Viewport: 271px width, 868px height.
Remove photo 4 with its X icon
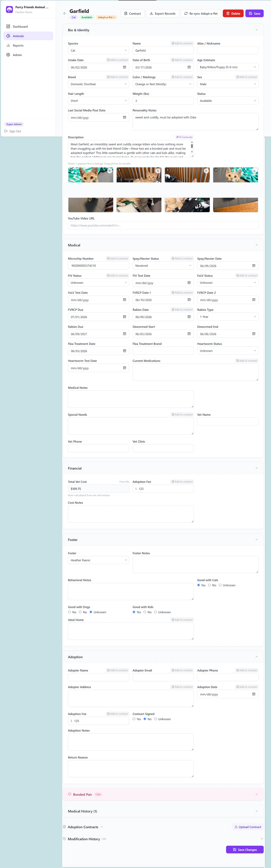click(x=255, y=171)
